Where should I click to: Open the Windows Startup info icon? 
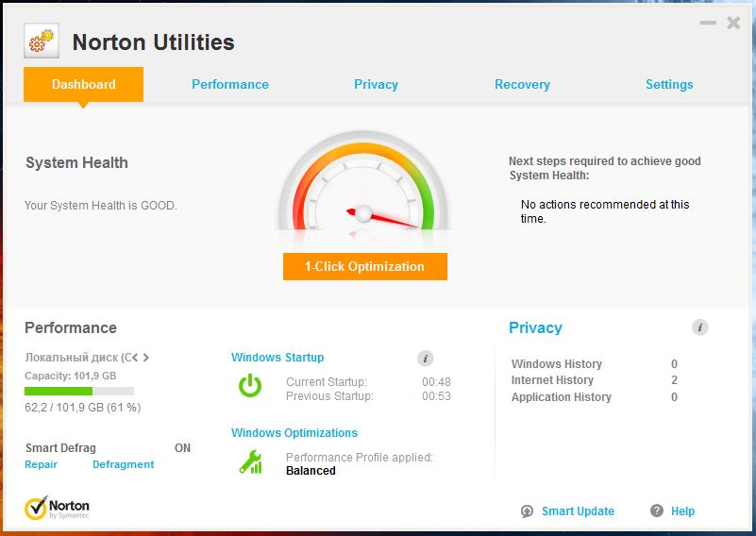point(426,359)
